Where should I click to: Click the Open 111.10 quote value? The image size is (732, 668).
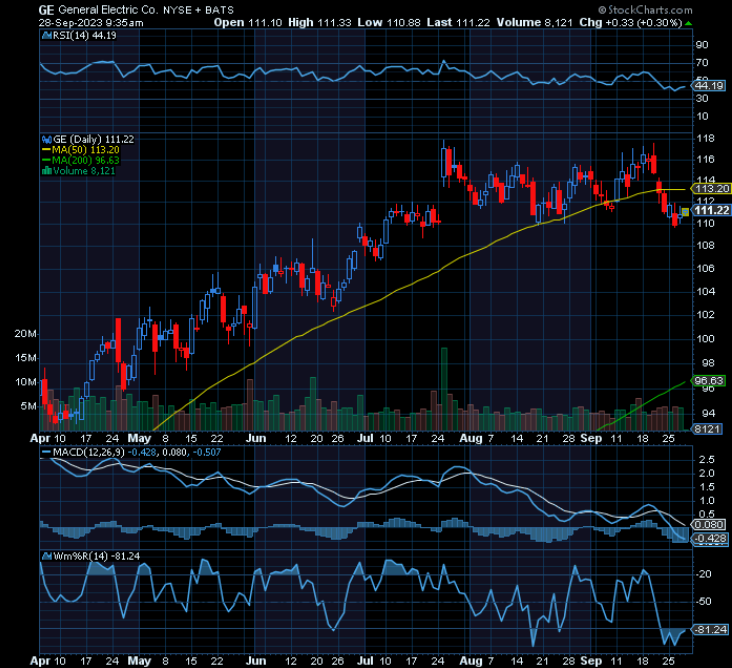point(248,22)
